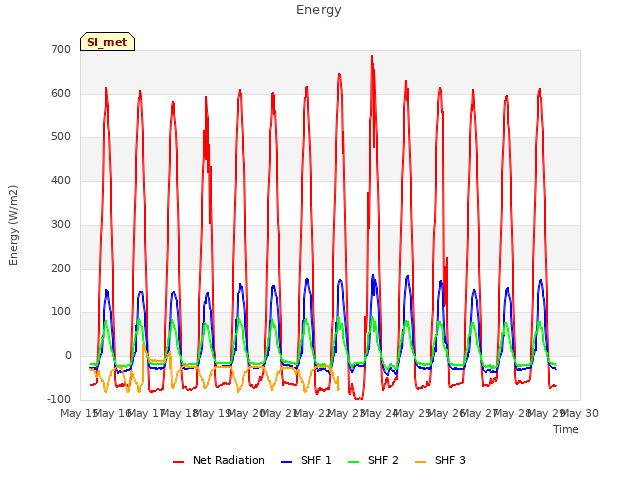Click the May 30 x-axis tick label
The width and height of the screenshot is (640, 480).
(580, 413)
